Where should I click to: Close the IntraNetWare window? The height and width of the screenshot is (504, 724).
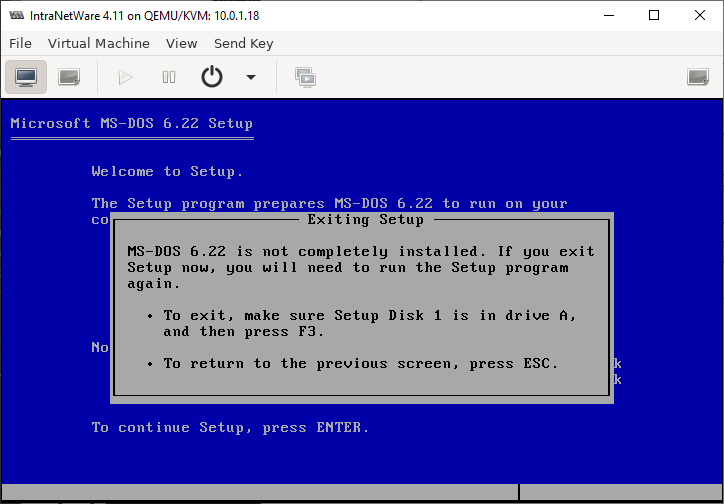click(x=700, y=15)
